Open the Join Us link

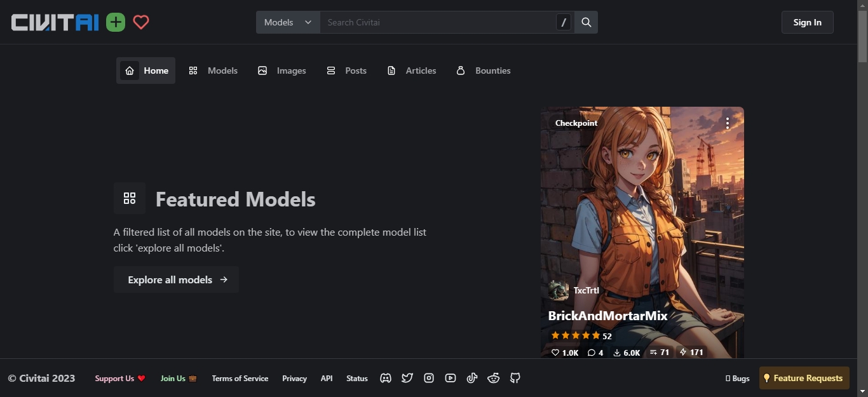point(179,378)
